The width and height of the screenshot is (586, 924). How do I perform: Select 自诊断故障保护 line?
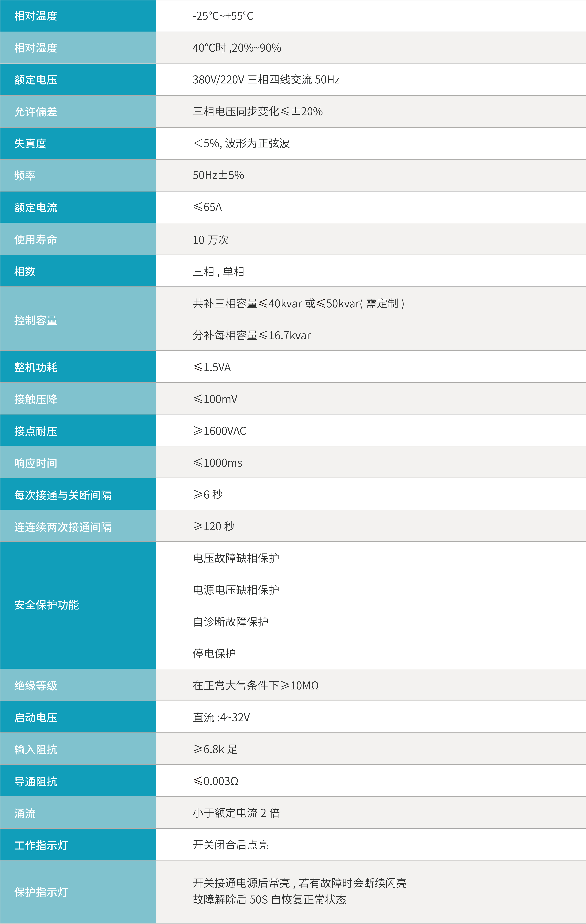tap(231, 622)
